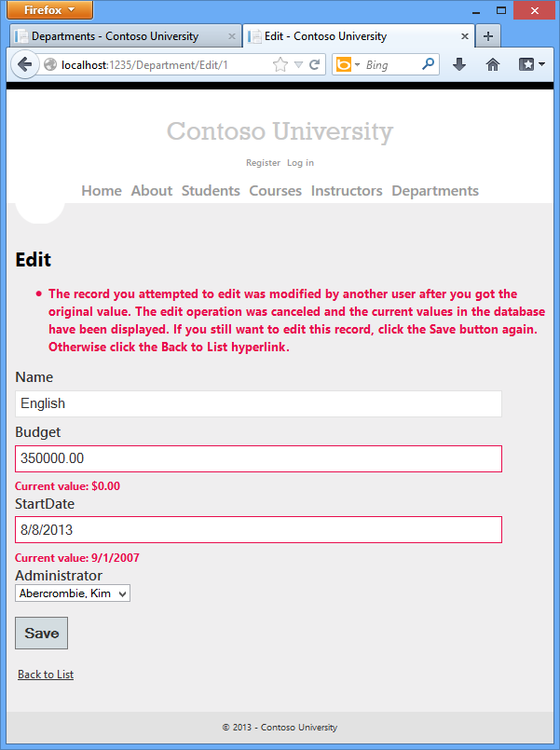Navigate back using the back arrow
Image resolution: width=560 pixels, height=750 pixels.
(25, 64)
